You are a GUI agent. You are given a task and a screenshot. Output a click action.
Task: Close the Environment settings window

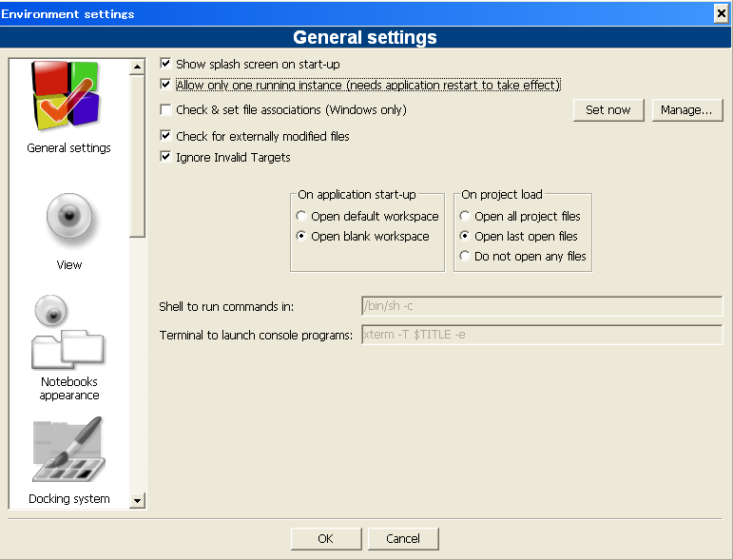click(722, 13)
